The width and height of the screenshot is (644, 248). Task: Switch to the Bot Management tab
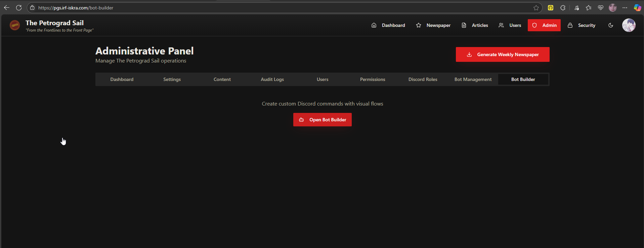(x=473, y=79)
